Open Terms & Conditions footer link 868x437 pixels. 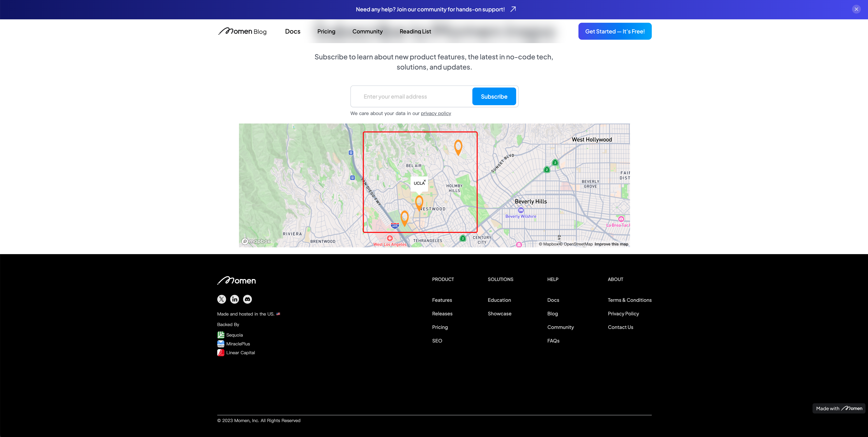tap(629, 300)
